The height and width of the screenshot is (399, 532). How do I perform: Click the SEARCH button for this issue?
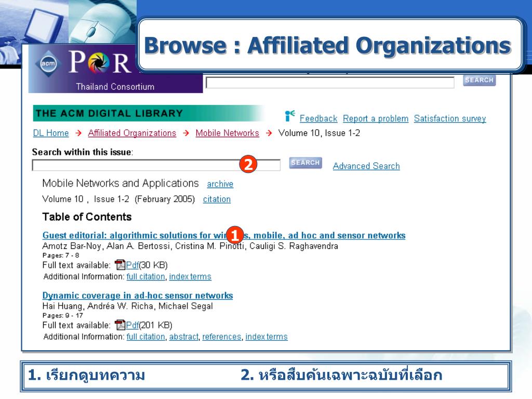tap(305, 163)
